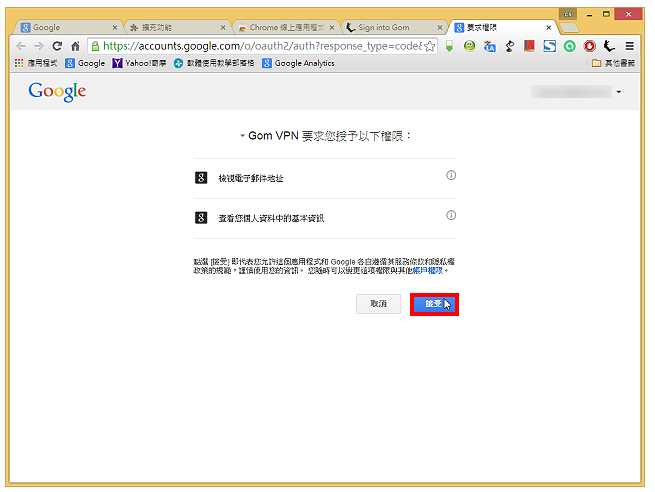Viewport: 655px width, 492px height.
Task: Open the account dropdown arrow at top right
Action: pyautogui.click(x=619, y=92)
